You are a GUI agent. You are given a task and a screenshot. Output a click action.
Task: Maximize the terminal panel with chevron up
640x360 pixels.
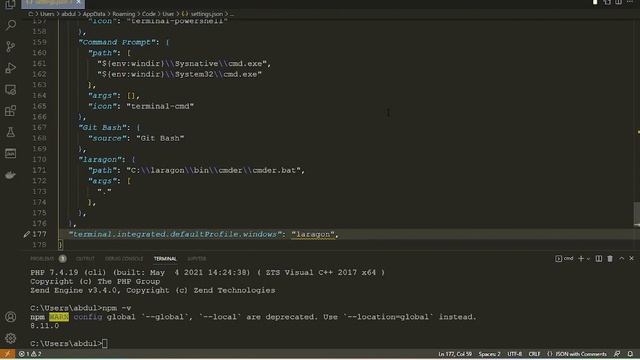click(621, 258)
